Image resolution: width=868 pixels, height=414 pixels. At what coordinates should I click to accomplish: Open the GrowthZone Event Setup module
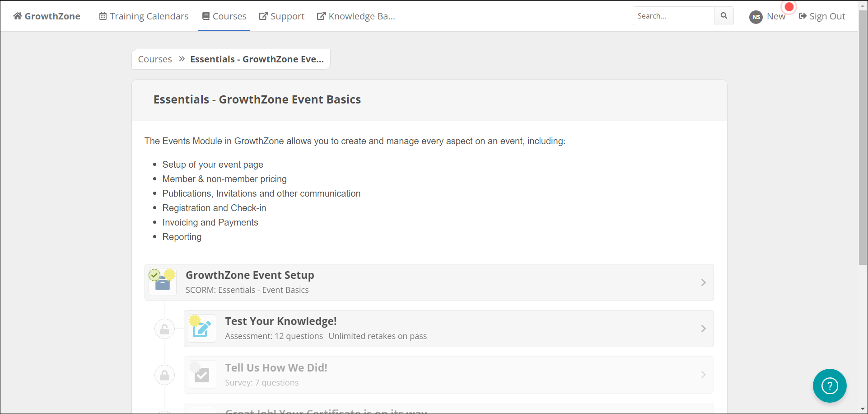tap(429, 282)
